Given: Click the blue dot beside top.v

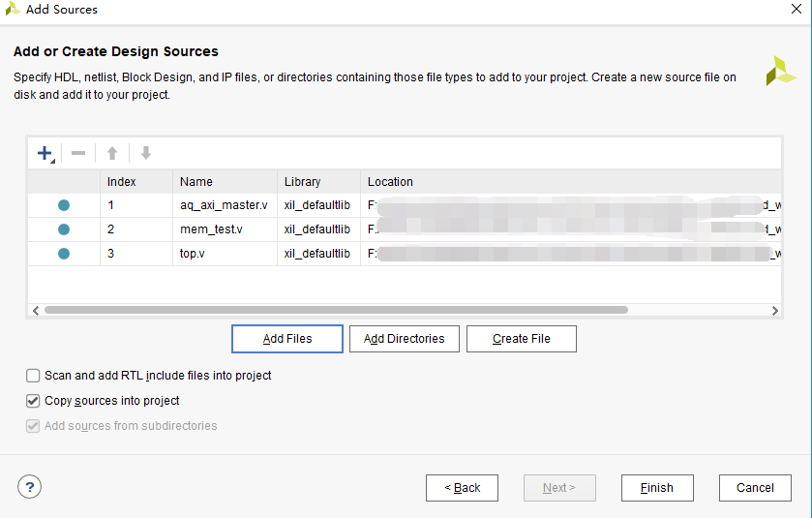Looking at the screenshot, I should pyautogui.click(x=64, y=254).
